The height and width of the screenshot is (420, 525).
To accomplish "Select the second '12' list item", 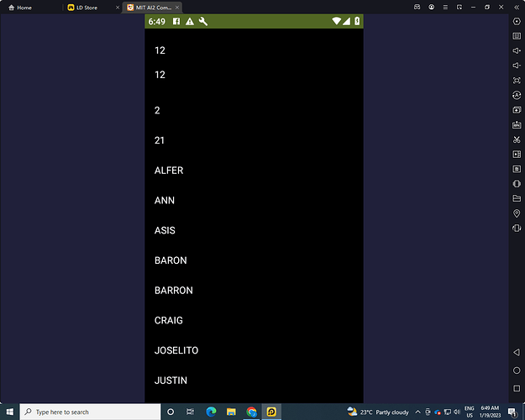I will (x=254, y=75).
